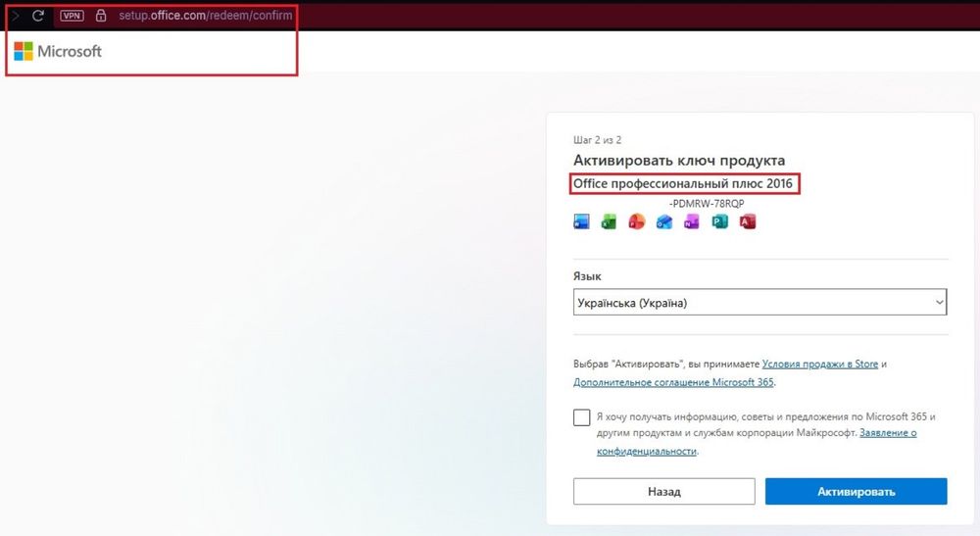The width and height of the screenshot is (980, 536).
Task: Click the Microsoft logo in header
Action: coord(58,51)
